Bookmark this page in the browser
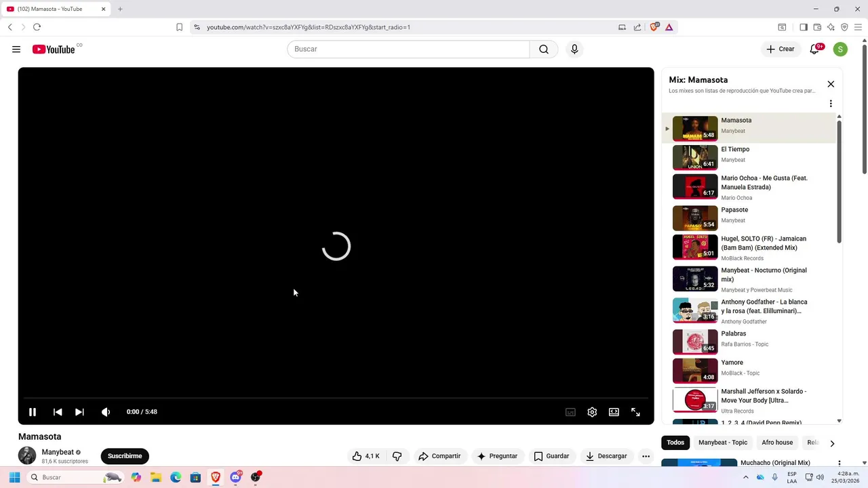Viewport: 868px width, 488px height. [179, 27]
